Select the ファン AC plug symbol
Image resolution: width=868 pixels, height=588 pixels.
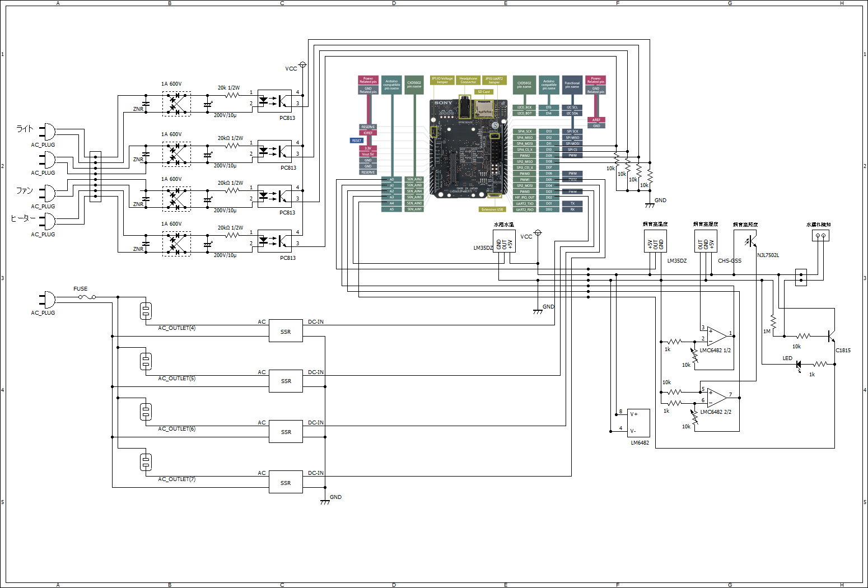pos(48,193)
